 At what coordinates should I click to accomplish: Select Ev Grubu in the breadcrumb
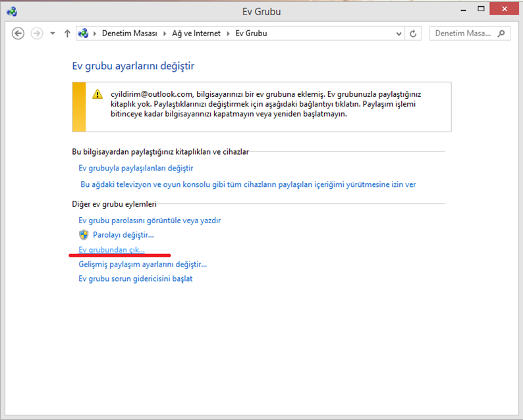[251, 34]
